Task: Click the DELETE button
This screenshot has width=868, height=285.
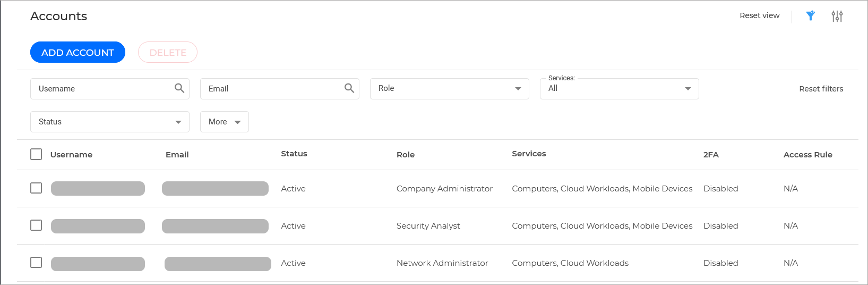Action: (168, 53)
